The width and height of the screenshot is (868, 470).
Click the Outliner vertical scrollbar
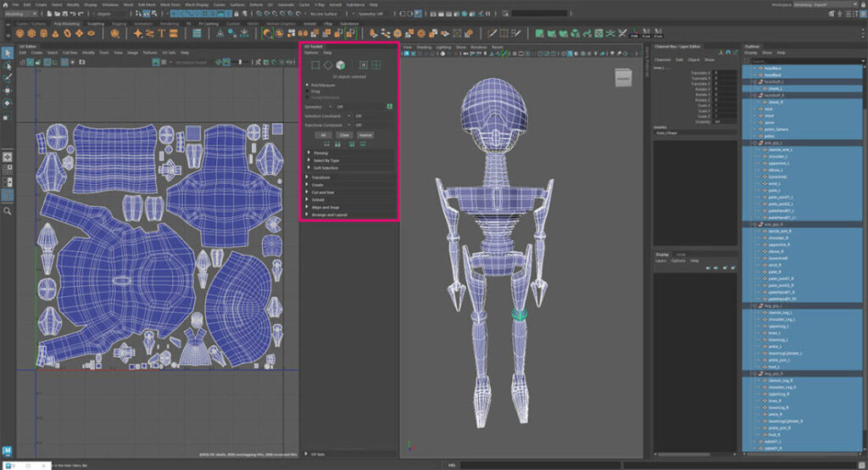click(865, 255)
